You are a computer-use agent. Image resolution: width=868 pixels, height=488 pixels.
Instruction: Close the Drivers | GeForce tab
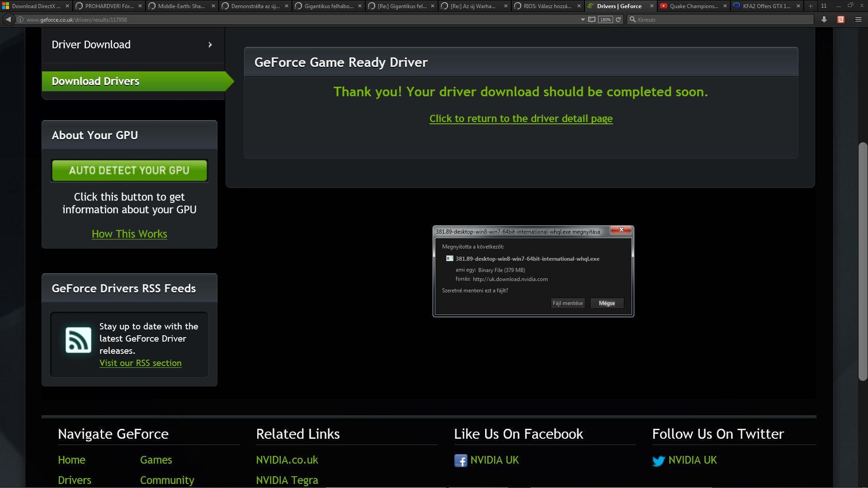point(651,6)
